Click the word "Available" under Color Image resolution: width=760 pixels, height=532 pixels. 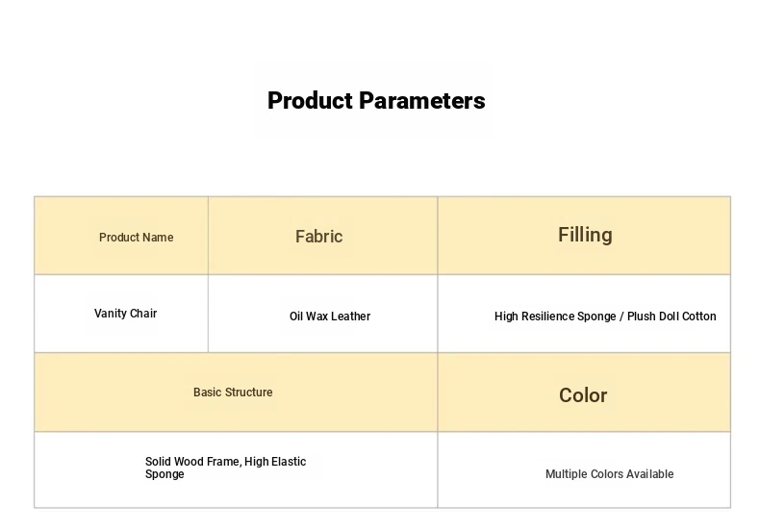point(651,474)
